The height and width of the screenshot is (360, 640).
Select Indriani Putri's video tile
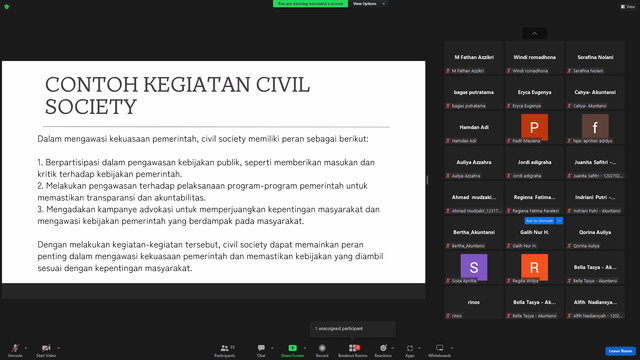[595, 198]
